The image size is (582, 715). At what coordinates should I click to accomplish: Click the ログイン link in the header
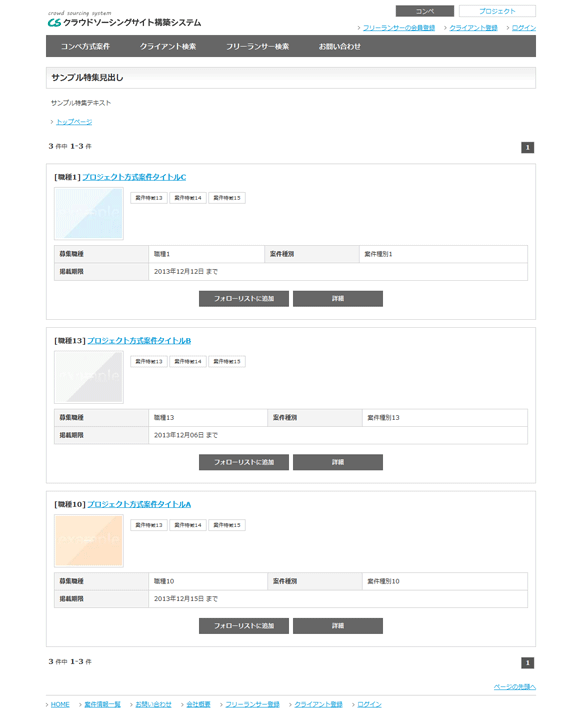[524, 28]
